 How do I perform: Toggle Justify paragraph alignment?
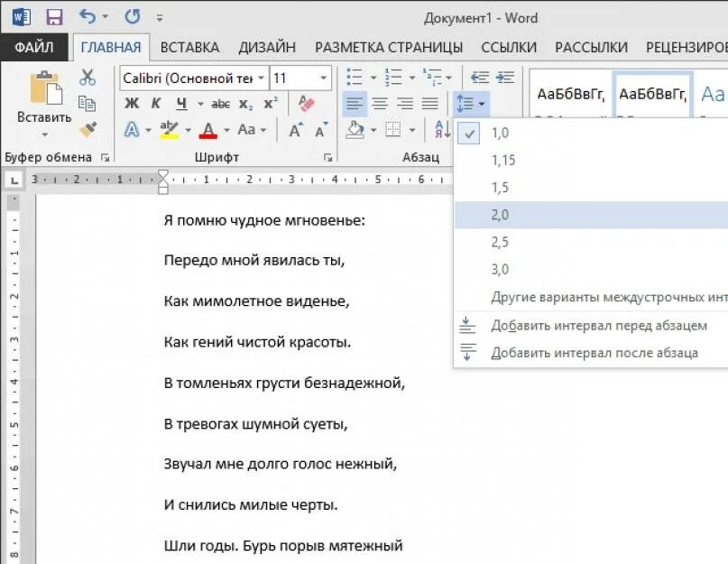430,104
